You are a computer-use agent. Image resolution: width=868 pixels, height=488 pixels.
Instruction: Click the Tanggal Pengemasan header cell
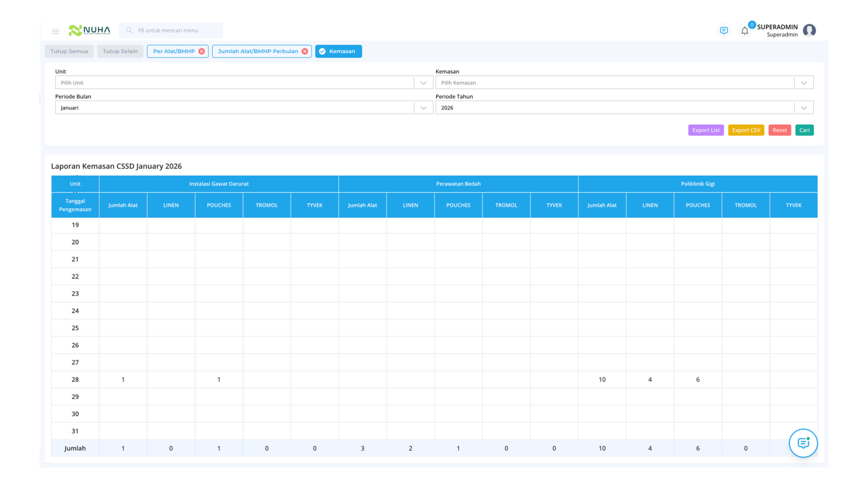point(75,205)
